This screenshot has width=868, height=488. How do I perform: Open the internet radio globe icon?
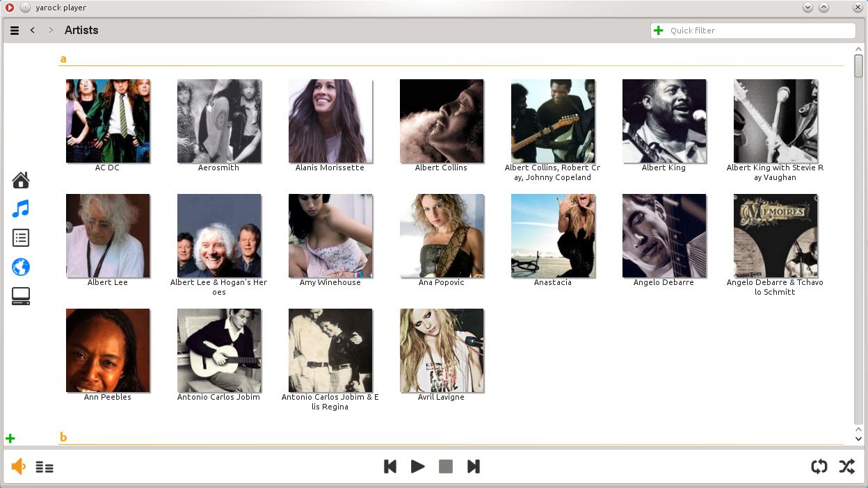(21, 267)
